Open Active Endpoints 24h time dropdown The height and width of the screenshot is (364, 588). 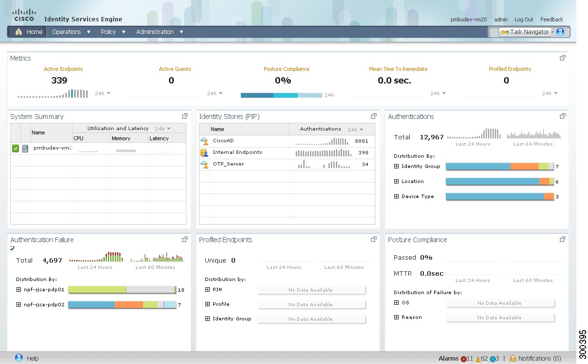click(102, 93)
